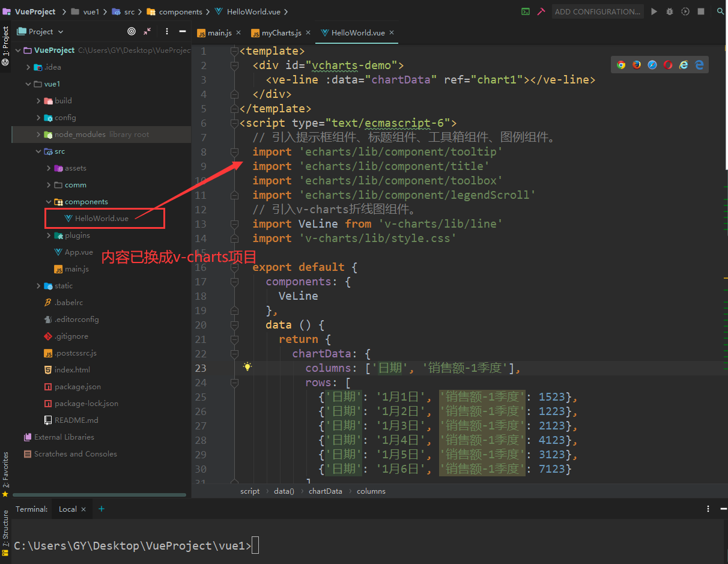Open Terminal panel options menu
728x564 pixels.
click(x=708, y=509)
